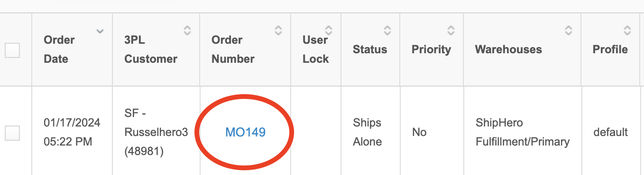Click sort arrows icon above Priority
The image size is (644, 175).
pos(451,30)
